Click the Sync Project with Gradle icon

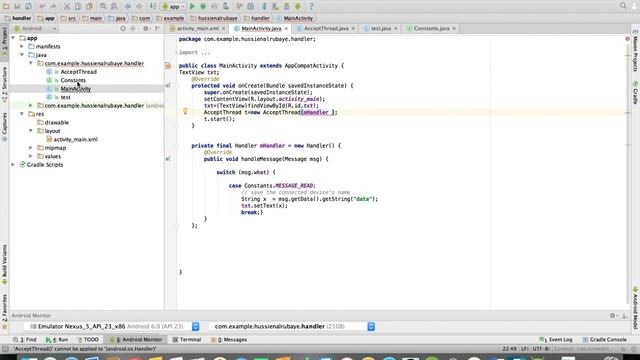tap(264, 6)
